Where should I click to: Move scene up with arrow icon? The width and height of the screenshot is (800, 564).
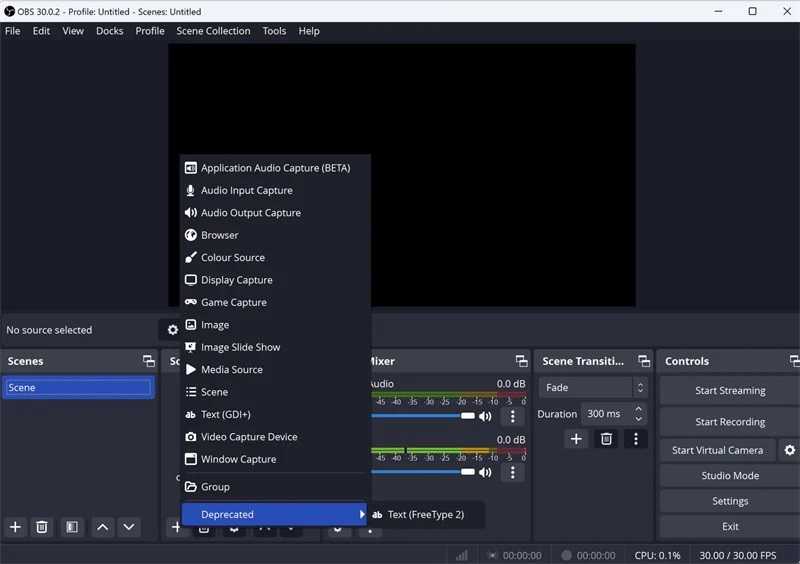[x=103, y=527]
